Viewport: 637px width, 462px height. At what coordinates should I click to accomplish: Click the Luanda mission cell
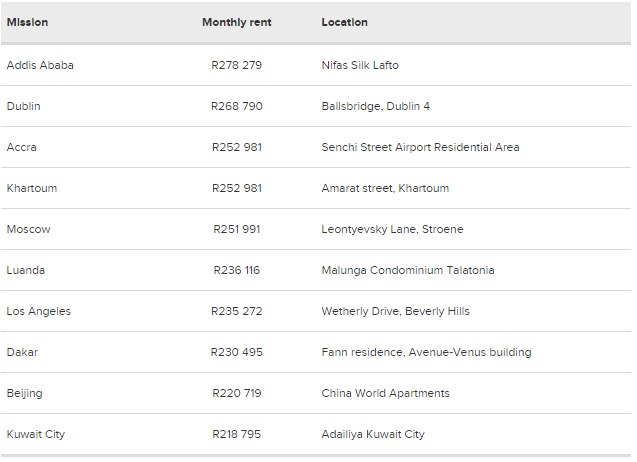(x=26, y=270)
